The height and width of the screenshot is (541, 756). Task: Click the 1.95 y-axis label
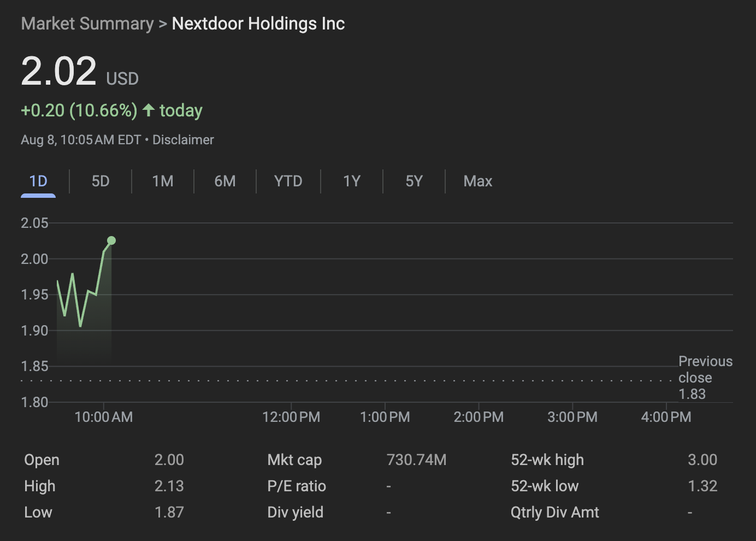(34, 295)
